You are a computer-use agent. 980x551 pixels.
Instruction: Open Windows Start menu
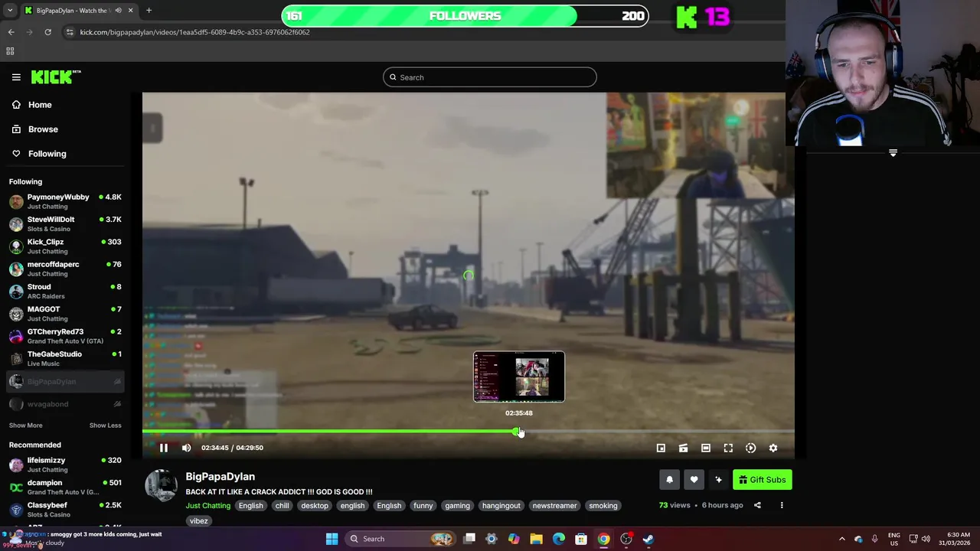(x=332, y=539)
